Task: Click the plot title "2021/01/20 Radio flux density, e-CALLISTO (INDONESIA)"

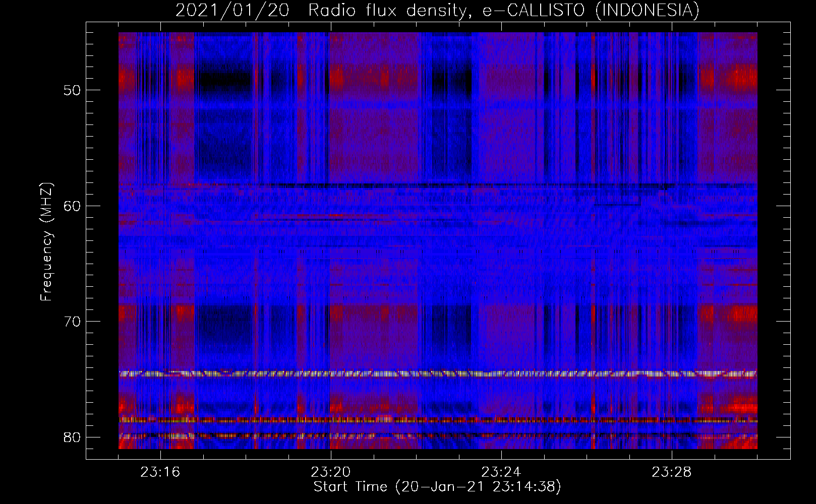Action: click(x=437, y=10)
